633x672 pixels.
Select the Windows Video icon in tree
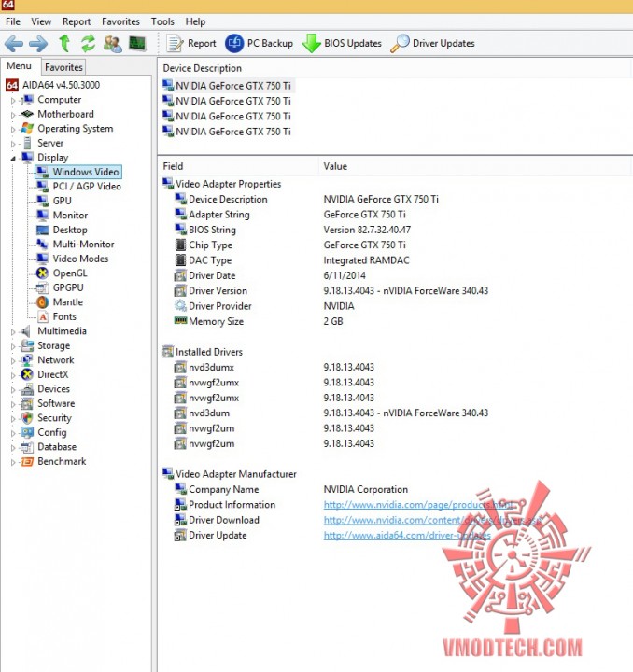click(42, 172)
